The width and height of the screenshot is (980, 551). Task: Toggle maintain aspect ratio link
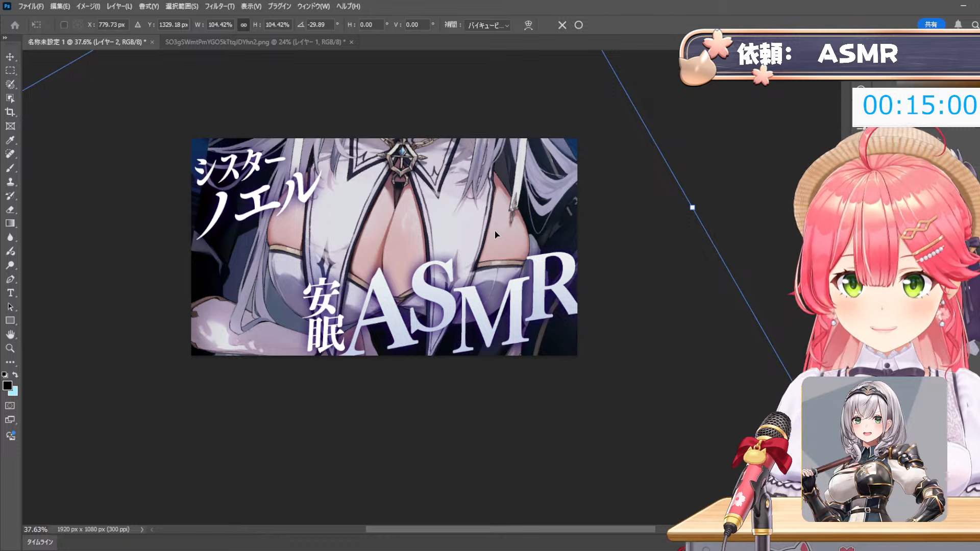click(243, 24)
